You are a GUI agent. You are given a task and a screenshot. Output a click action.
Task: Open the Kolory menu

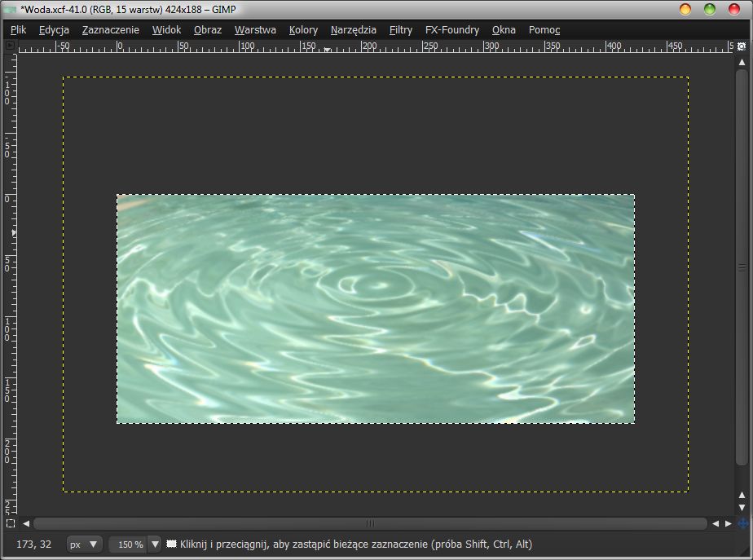click(303, 30)
